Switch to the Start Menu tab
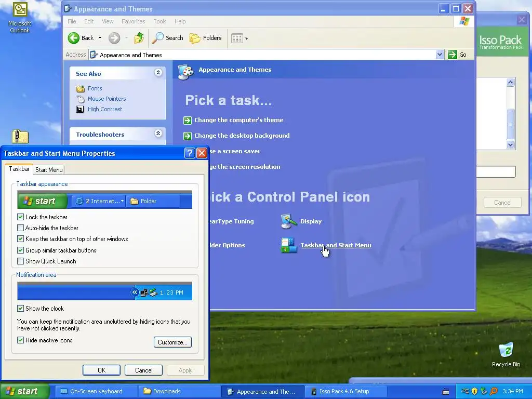The width and height of the screenshot is (532, 399). 49,170
